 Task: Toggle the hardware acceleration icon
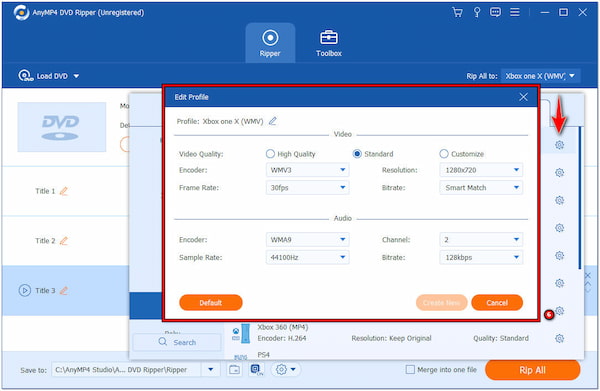click(256, 370)
